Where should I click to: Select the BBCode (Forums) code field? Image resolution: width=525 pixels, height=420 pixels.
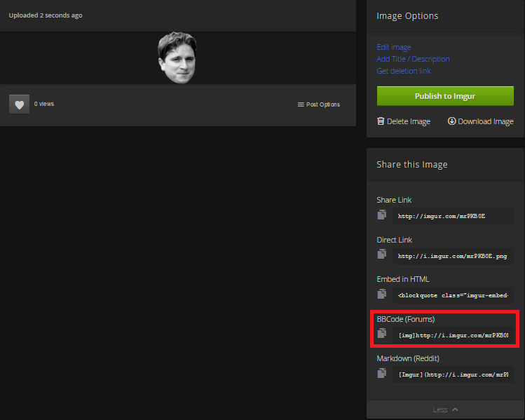click(x=453, y=335)
